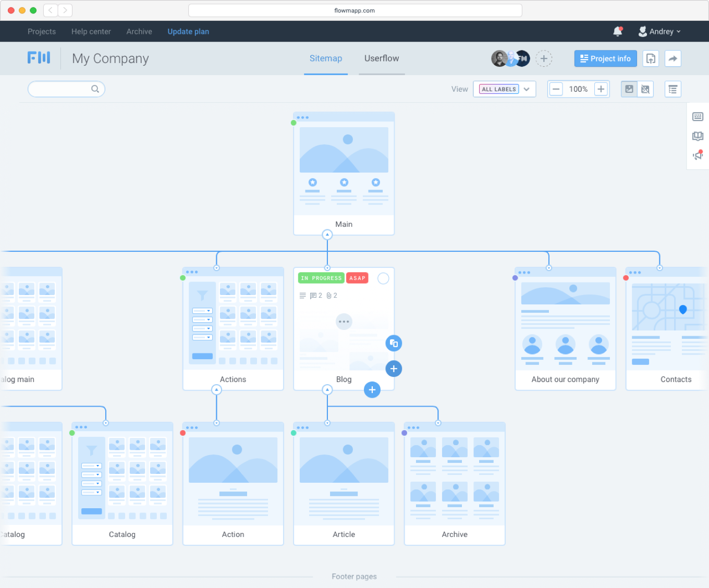Click the Update plan link
The width and height of the screenshot is (709, 588).
(x=188, y=31)
